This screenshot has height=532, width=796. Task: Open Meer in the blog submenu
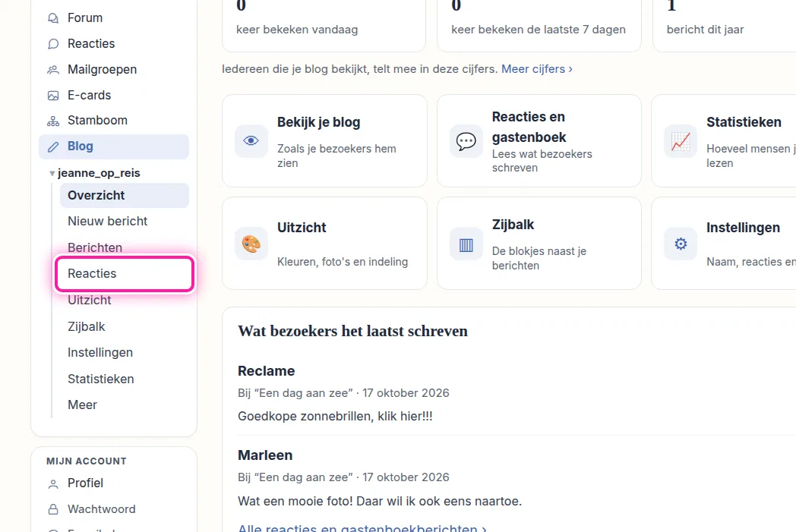82,405
